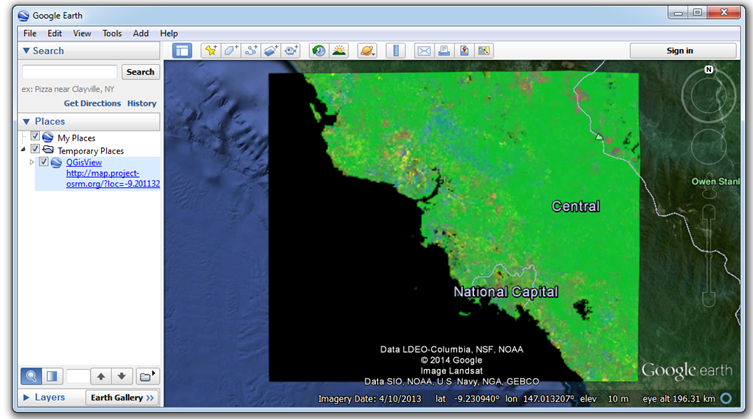
Task: Minimize the Google Earth window
Action: click(678, 12)
